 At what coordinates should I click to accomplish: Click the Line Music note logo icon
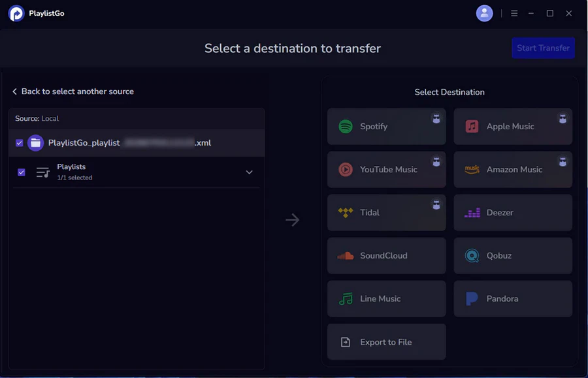[346, 299]
